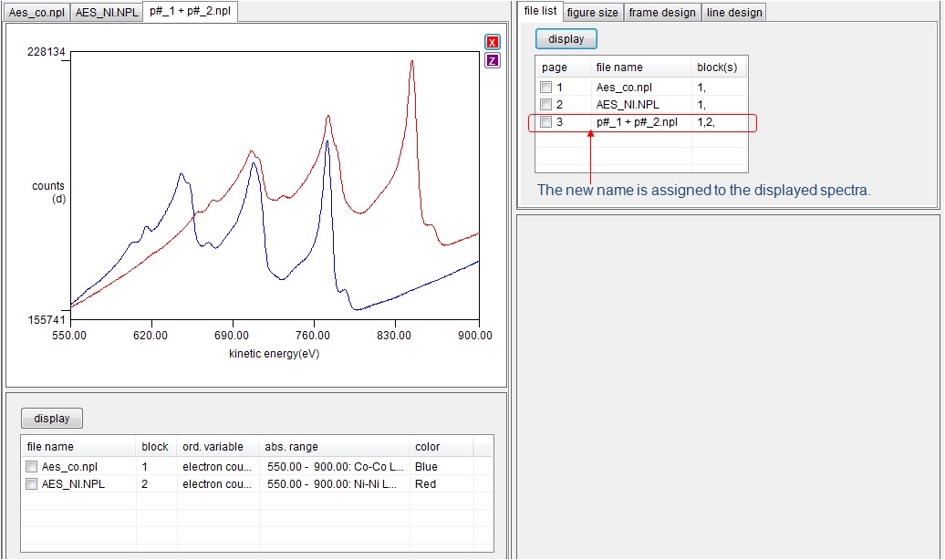Screen dimensions: 945x560
Task: Select the p#_1 + p#_2.npl file name entry
Action: (x=637, y=122)
